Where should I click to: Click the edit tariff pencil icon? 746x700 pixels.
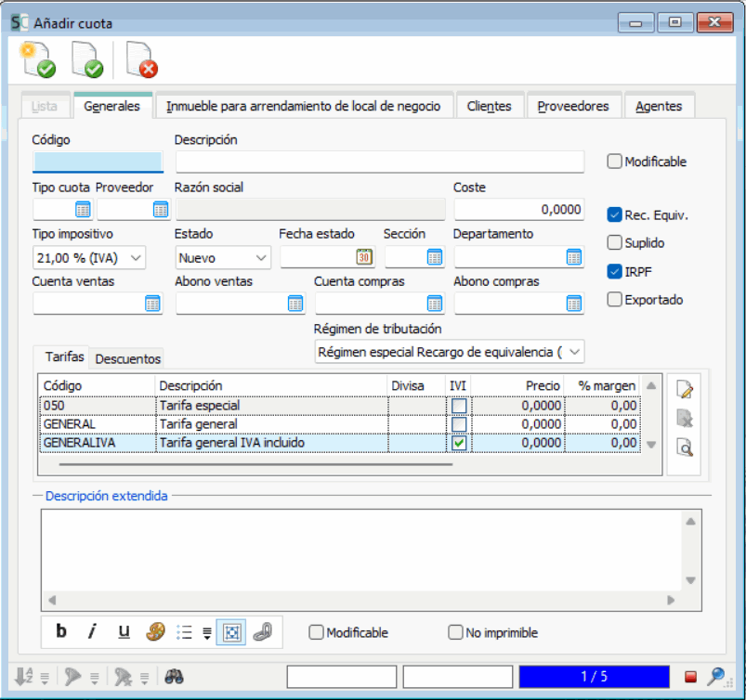pyautogui.click(x=685, y=390)
